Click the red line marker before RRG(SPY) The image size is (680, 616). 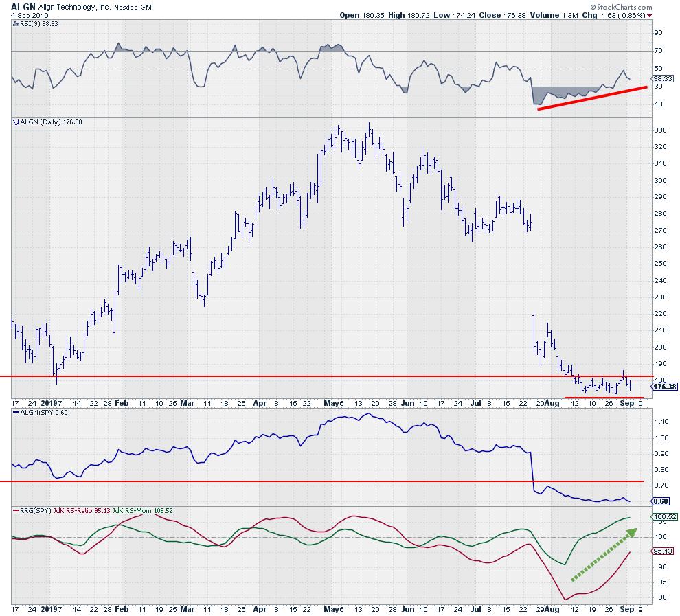click(x=16, y=511)
